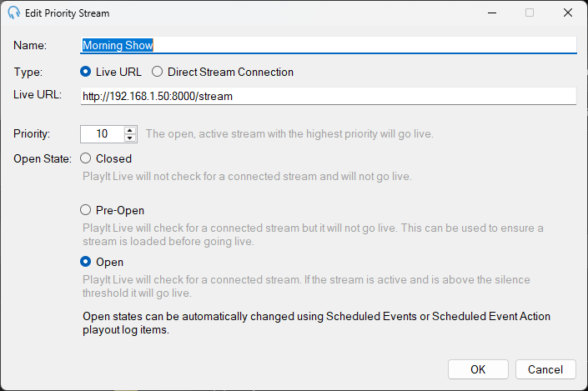Click the Name field containing Morning Show

329,45
